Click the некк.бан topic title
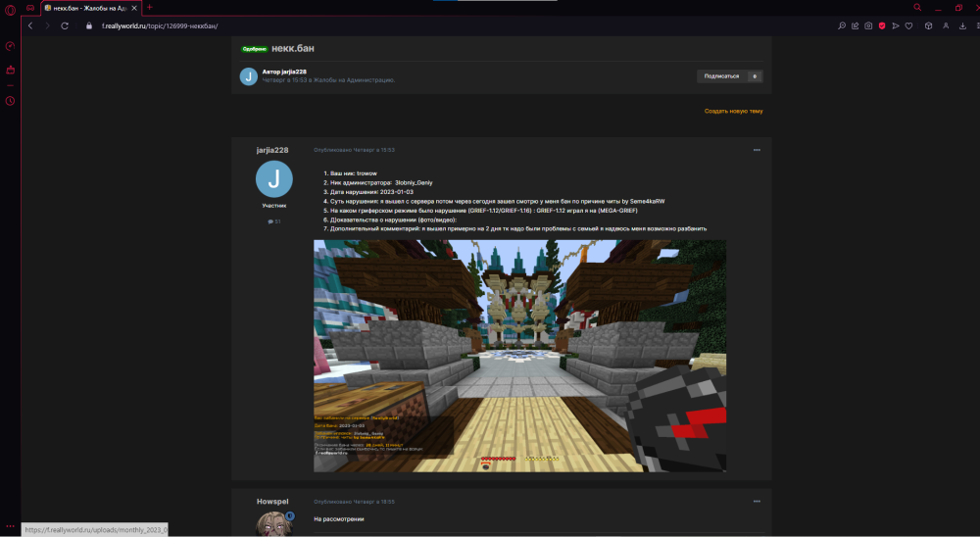The height and width of the screenshot is (537, 980). pyautogui.click(x=292, y=48)
